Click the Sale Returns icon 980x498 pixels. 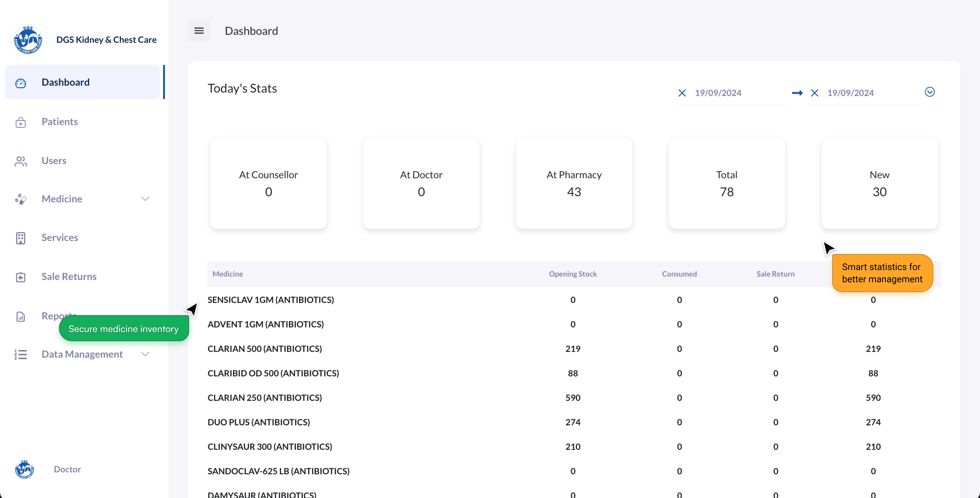20,277
